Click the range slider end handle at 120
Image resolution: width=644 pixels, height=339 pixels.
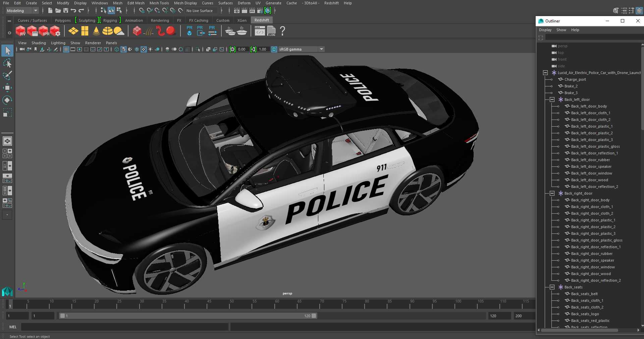[x=314, y=316]
